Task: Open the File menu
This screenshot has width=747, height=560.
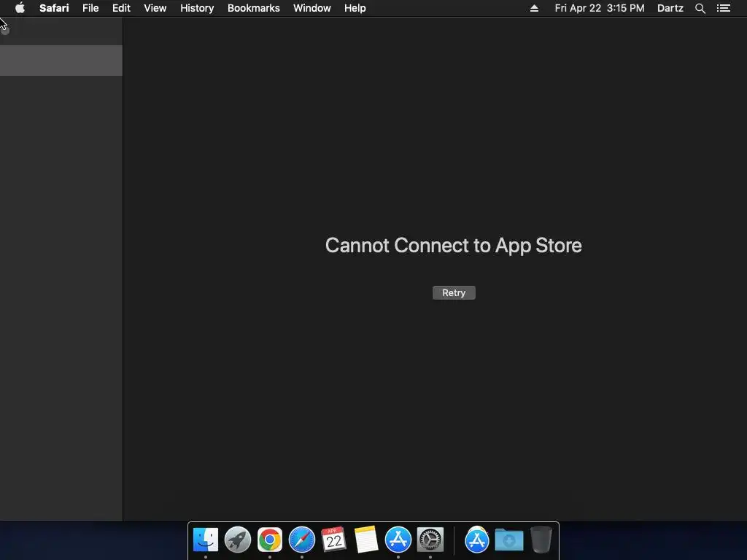Action: [90, 8]
